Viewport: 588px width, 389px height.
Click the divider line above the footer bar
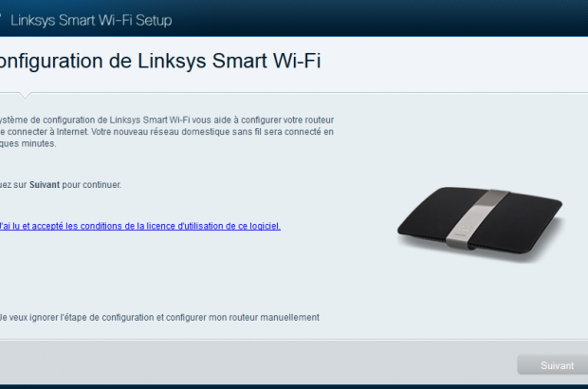[294, 340]
